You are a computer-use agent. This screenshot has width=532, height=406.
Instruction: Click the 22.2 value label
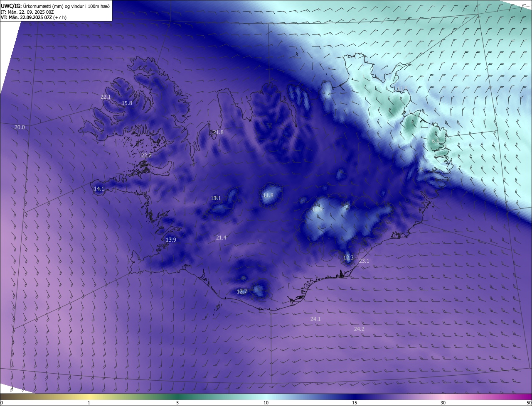click(146, 156)
